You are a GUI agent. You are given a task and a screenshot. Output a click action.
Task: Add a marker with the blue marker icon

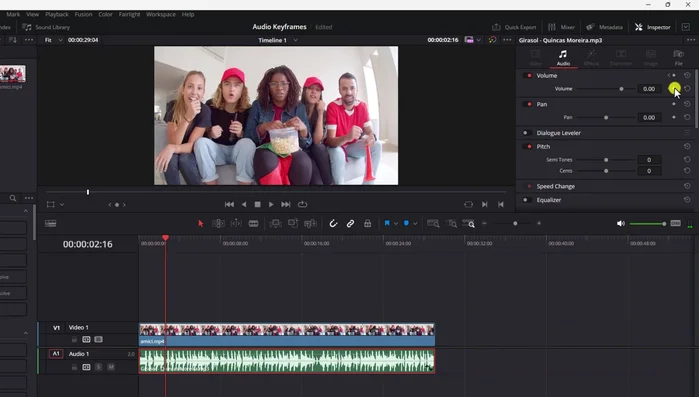tap(406, 223)
